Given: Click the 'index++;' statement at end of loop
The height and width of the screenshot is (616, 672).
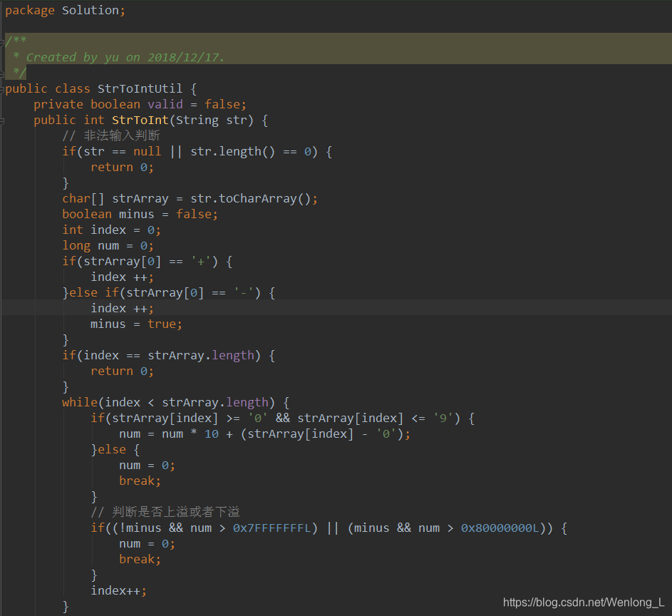Looking at the screenshot, I should click(x=119, y=591).
